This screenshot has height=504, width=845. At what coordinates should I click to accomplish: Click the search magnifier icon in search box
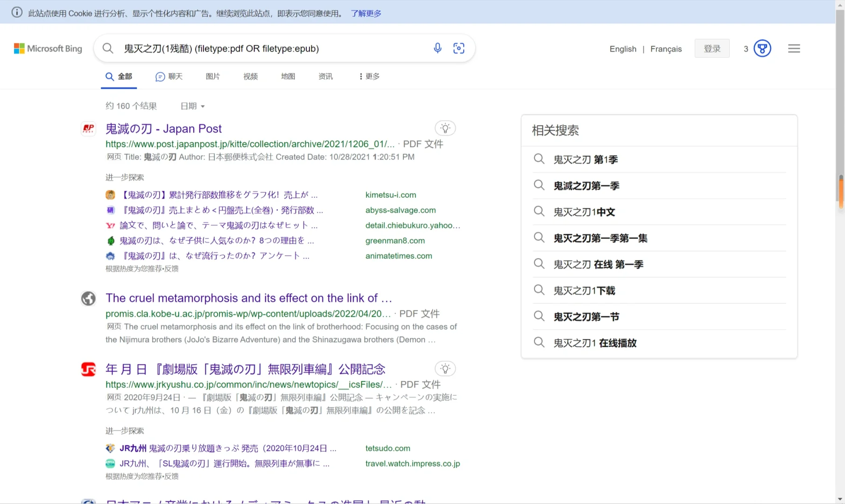click(108, 48)
